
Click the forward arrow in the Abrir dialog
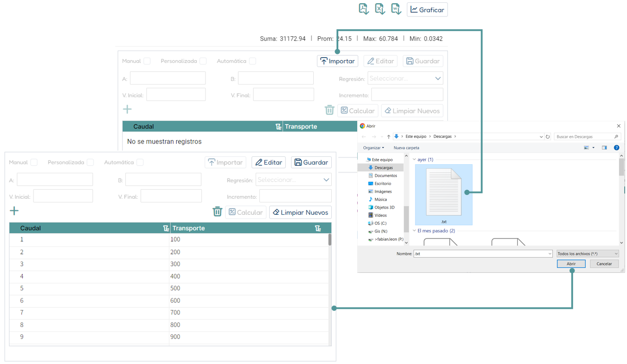coord(374,136)
